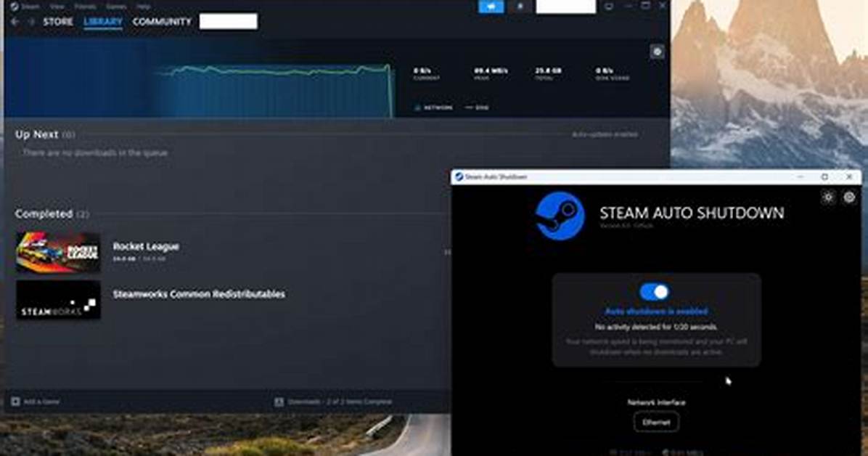The image size is (868, 456).
Task: Click the large Steam Auto Shutdown logo
Action: 560,216
